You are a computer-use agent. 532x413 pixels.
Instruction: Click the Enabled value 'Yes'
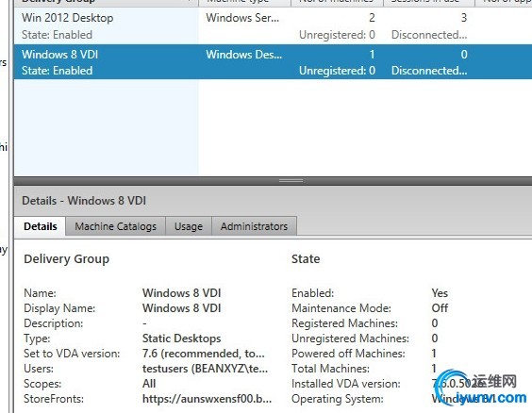pyautogui.click(x=440, y=293)
